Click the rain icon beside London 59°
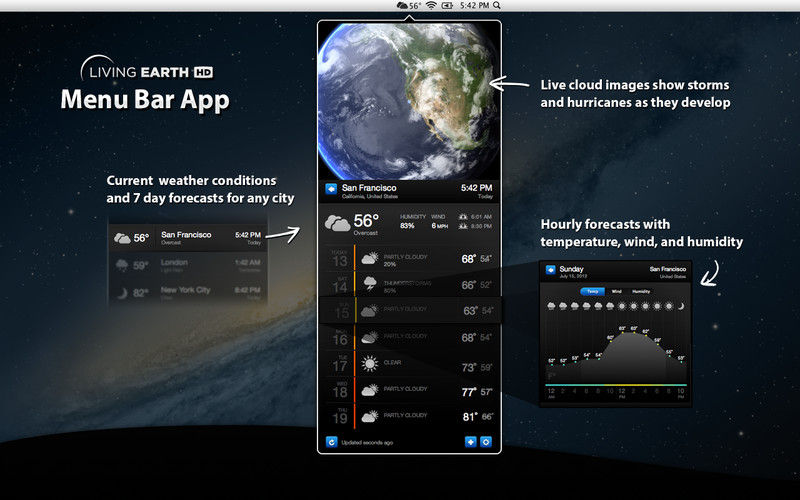Viewport: 800px width, 500px height. [122, 265]
